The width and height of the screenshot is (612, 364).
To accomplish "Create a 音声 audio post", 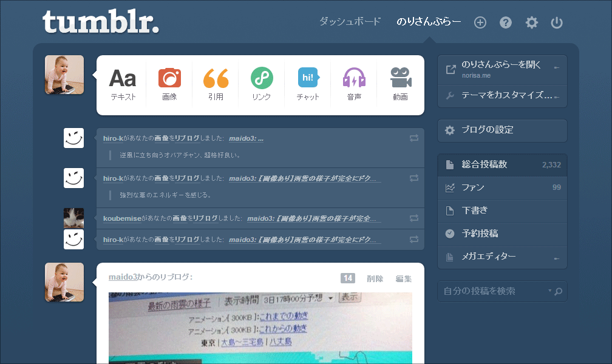I will pyautogui.click(x=354, y=85).
